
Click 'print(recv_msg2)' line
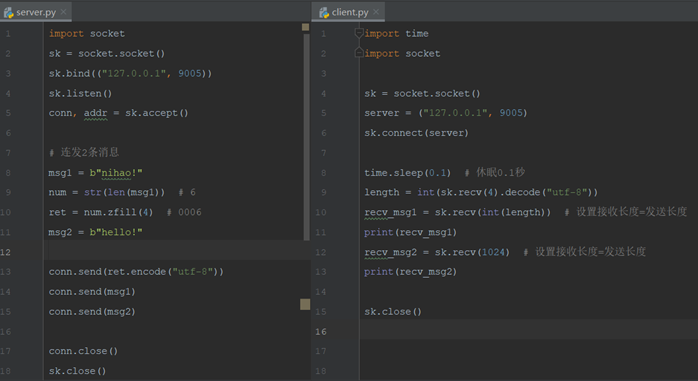(x=410, y=272)
